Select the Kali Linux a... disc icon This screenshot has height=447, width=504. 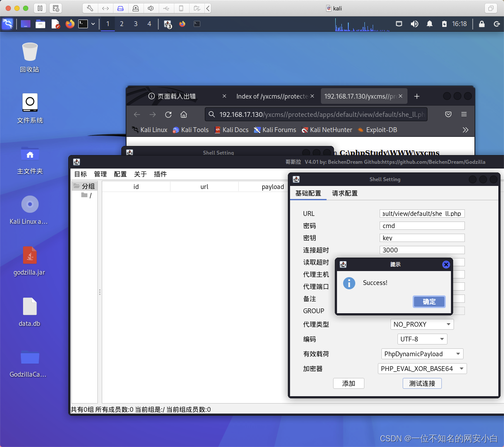point(29,210)
